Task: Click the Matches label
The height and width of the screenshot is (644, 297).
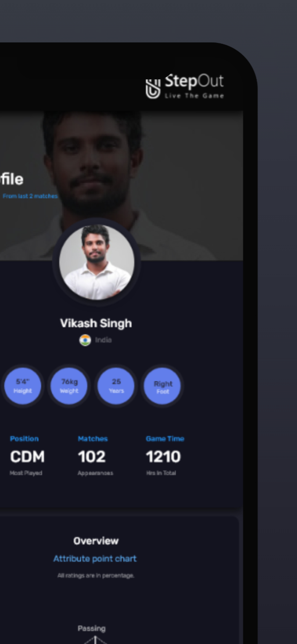Action: point(93,439)
